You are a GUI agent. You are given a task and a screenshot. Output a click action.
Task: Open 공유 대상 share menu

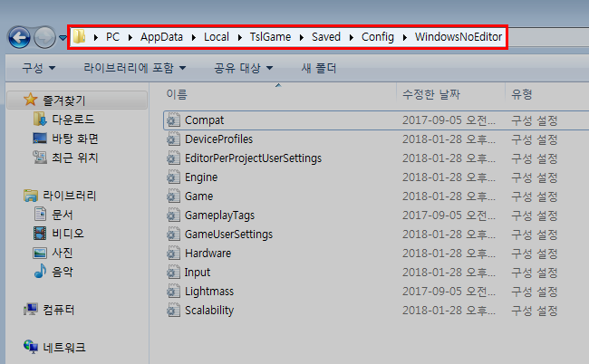(x=244, y=68)
